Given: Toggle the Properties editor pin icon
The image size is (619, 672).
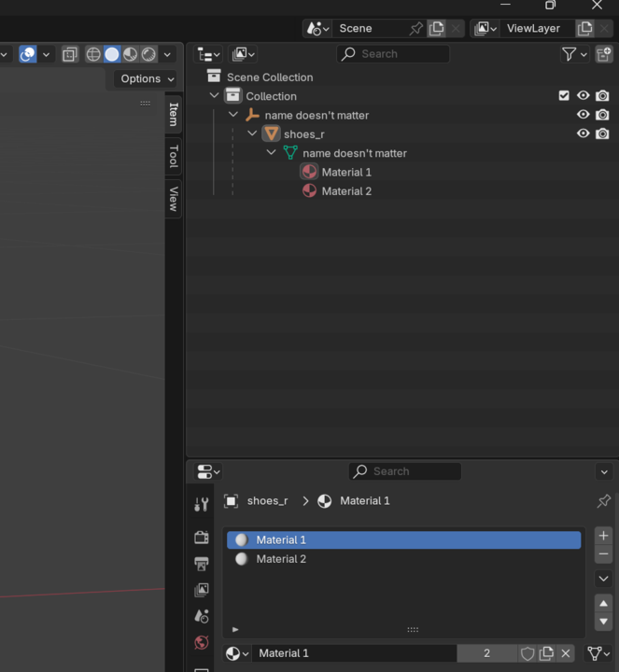Looking at the screenshot, I should coord(603,500).
